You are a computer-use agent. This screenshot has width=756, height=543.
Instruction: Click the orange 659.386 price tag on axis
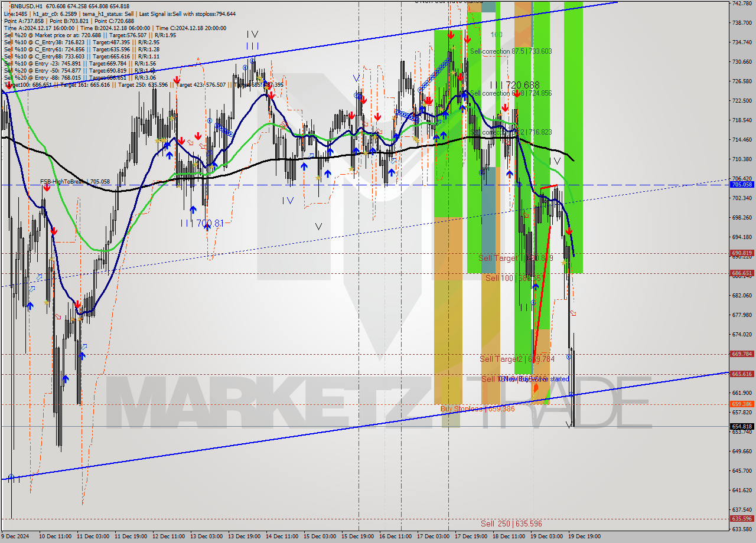tap(742, 404)
